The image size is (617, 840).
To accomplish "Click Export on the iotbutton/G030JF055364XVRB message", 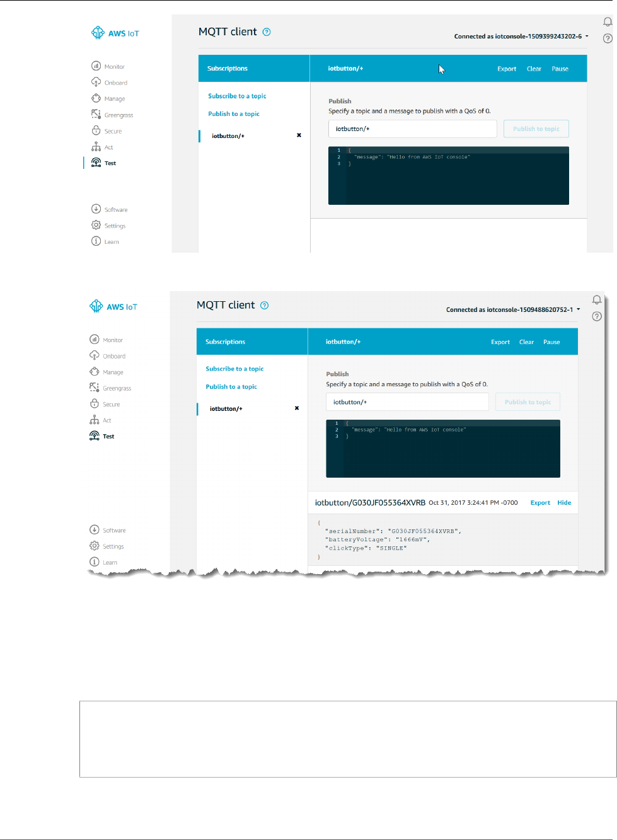I will coord(540,503).
